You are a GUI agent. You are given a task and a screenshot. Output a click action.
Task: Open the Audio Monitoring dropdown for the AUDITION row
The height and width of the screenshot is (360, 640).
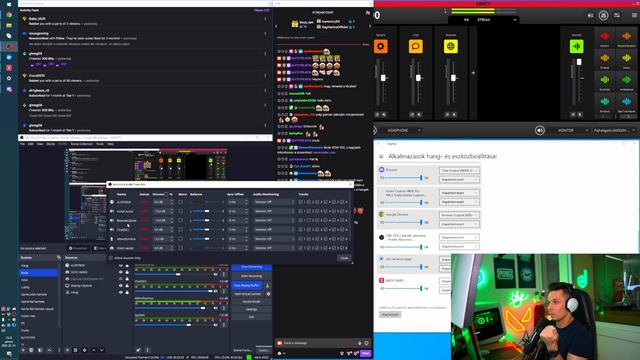point(273,202)
